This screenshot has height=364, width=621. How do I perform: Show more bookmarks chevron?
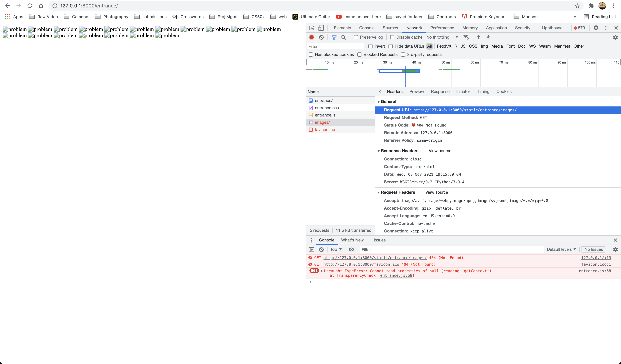click(x=575, y=16)
